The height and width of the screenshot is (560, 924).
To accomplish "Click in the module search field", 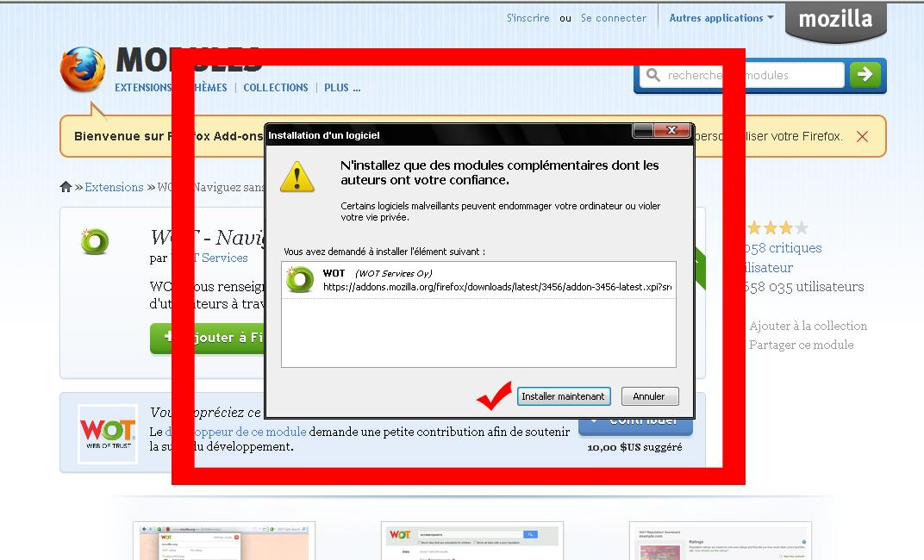I will click(741, 75).
